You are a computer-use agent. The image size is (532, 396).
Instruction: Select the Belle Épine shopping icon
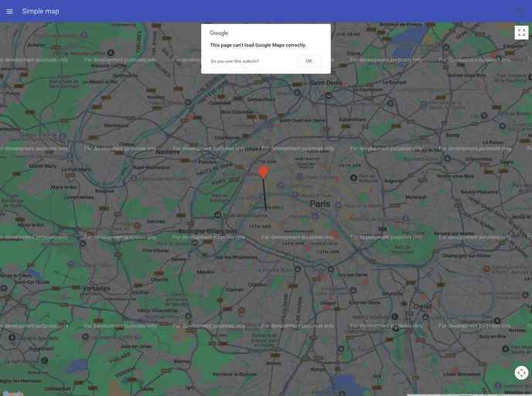341,349
